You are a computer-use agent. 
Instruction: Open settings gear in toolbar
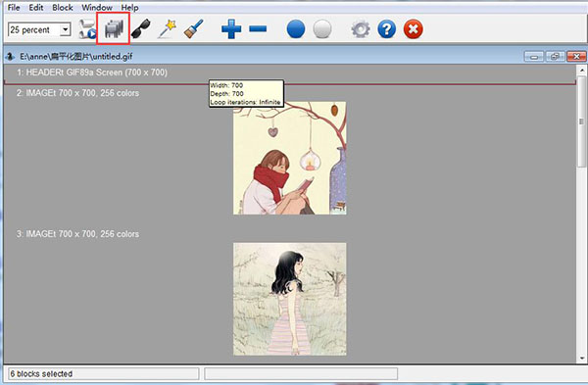click(361, 29)
